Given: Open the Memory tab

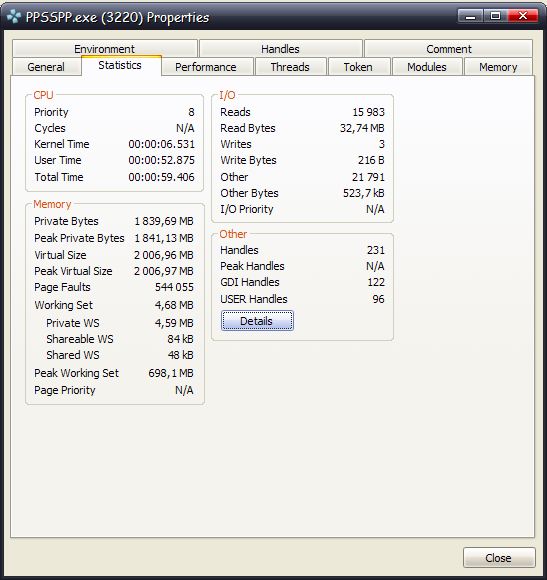Looking at the screenshot, I should point(498,67).
